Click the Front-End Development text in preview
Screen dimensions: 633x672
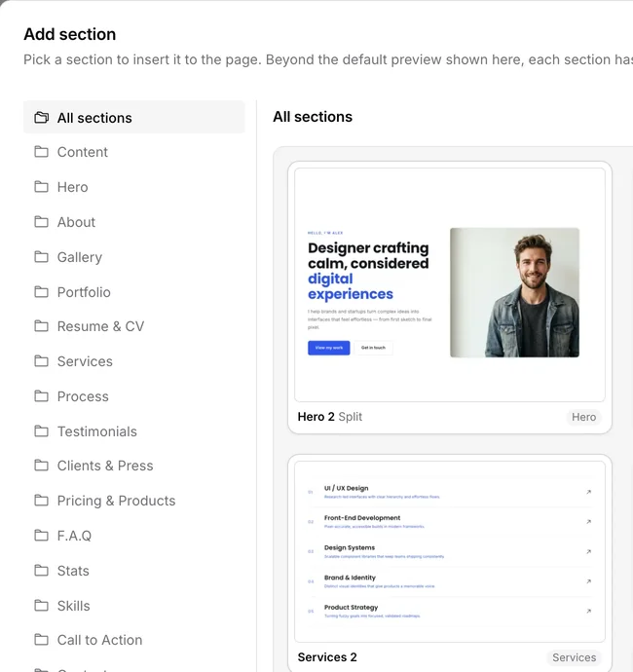pyautogui.click(x=362, y=518)
